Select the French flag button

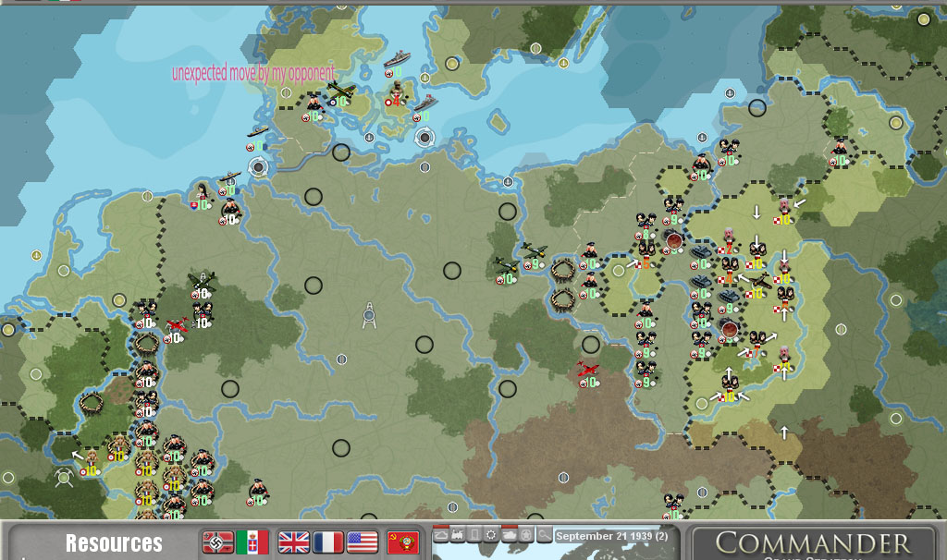pyautogui.click(x=328, y=542)
